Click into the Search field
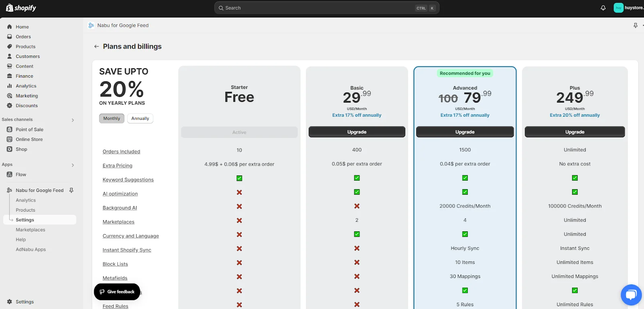Viewport: 644px width, 309px height. [326, 8]
